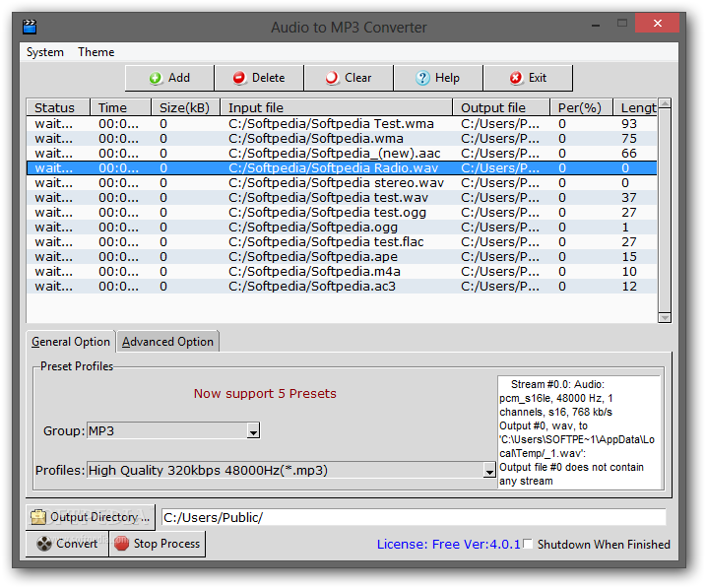706x588 pixels.
Task: Sort by the Status column header
Action: click(x=58, y=107)
